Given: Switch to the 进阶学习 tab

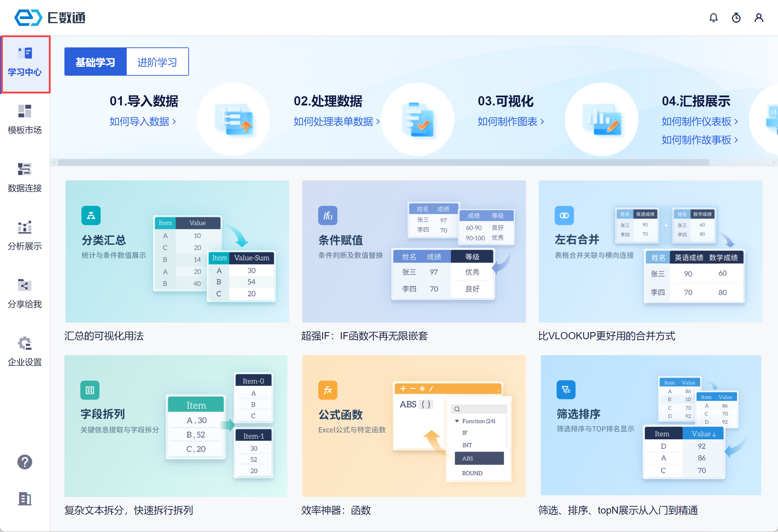Looking at the screenshot, I should point(157,62).
